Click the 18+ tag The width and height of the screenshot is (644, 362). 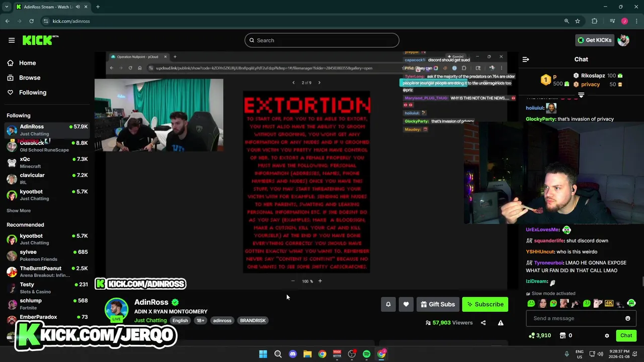(x=200, y=320)
